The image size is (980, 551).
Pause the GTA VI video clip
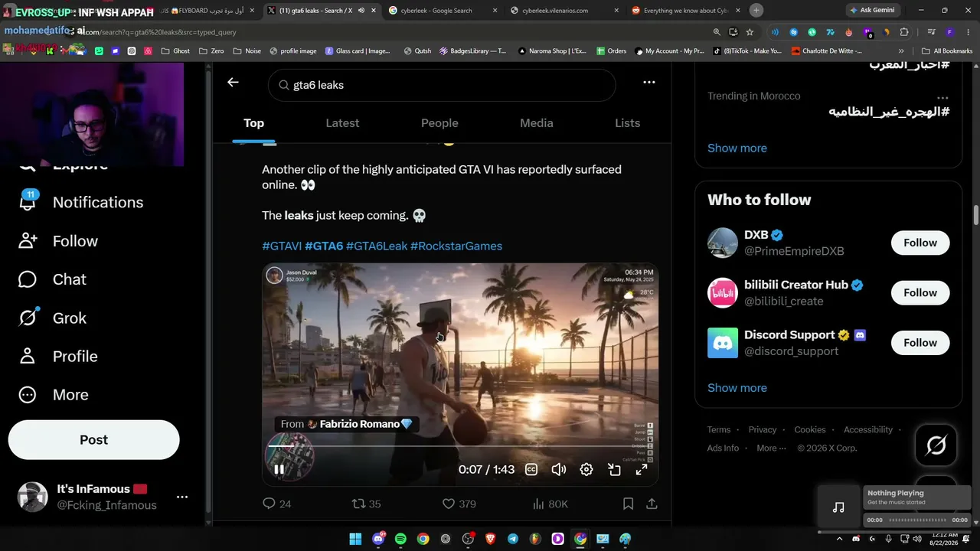click(279, 470)
